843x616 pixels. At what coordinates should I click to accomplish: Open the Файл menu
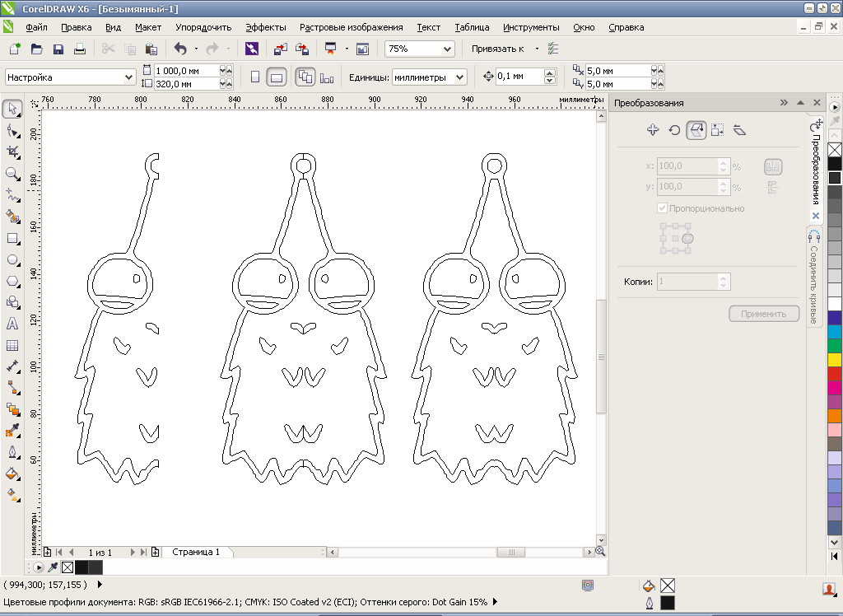tap(36, 27)
